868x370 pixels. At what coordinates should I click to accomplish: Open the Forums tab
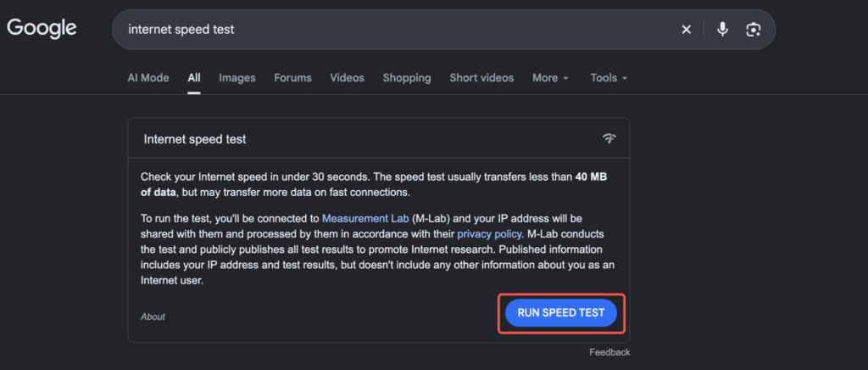pos(292,78)
